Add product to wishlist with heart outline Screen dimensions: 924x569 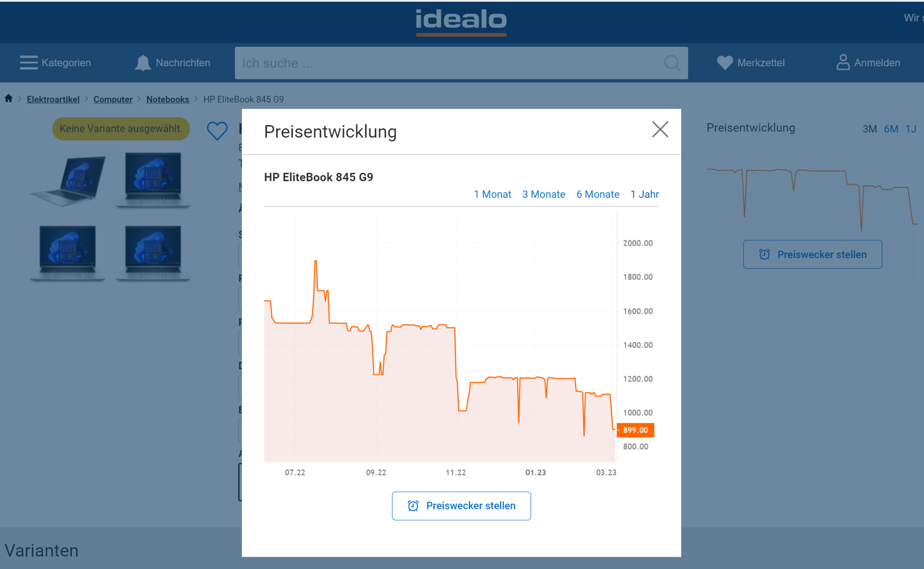point(217,130)
